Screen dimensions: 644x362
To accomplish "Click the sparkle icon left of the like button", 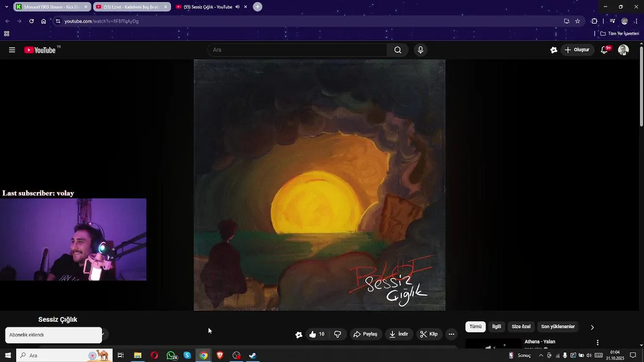I will (x=299, y=335).
